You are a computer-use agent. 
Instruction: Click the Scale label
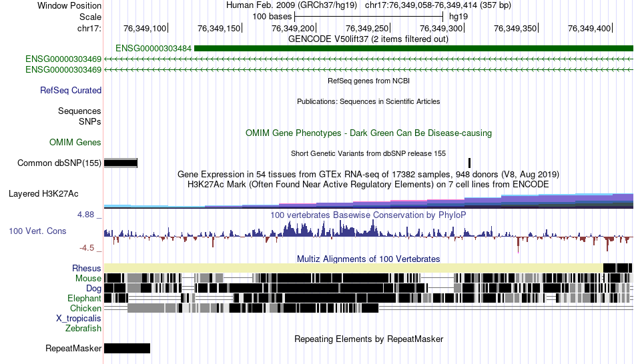[90, 17]
